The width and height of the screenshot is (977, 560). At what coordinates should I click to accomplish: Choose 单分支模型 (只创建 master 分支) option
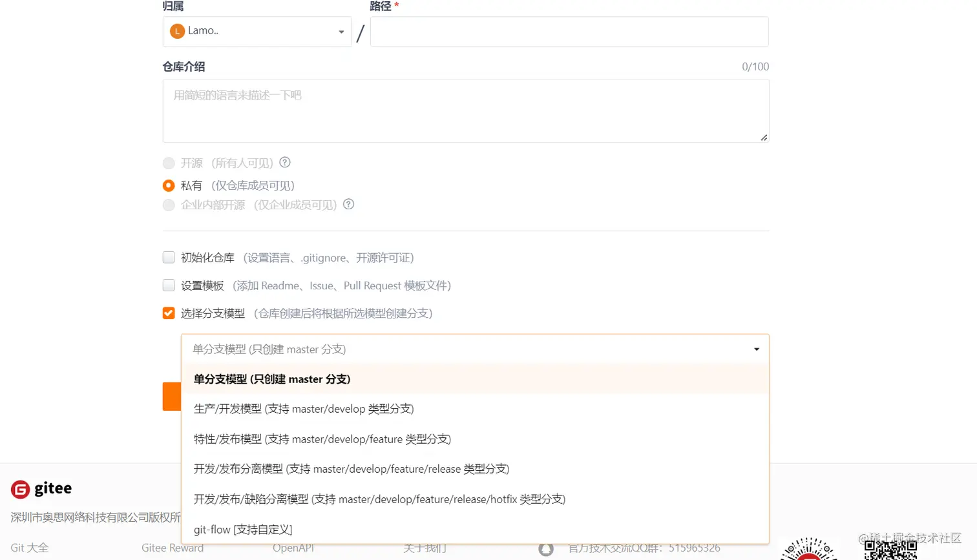point(475,379)
